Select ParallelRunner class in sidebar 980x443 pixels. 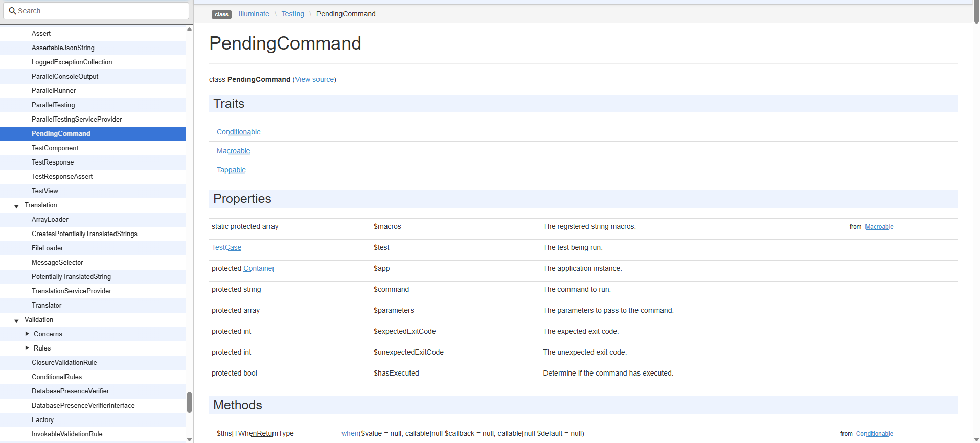[54, 90]
